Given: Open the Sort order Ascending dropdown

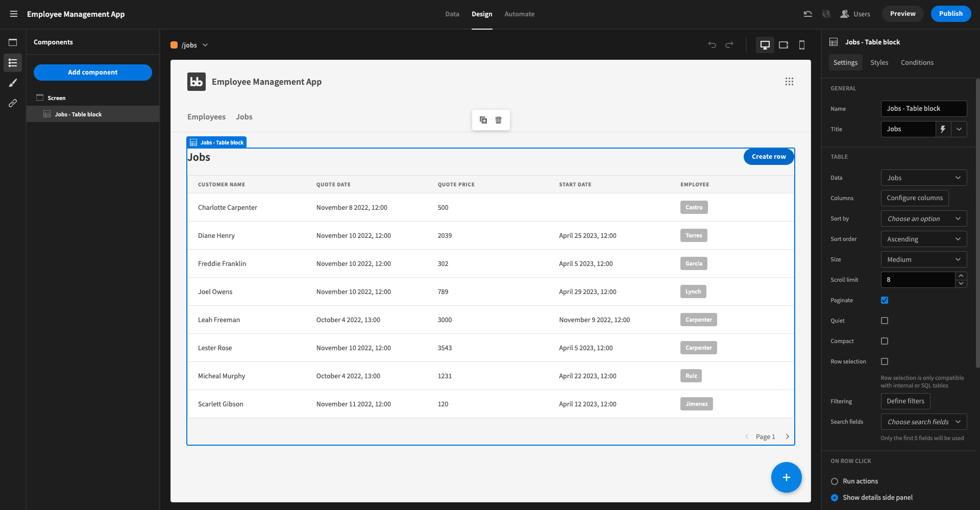Looking at the screenshot, I should coord(924,239).
